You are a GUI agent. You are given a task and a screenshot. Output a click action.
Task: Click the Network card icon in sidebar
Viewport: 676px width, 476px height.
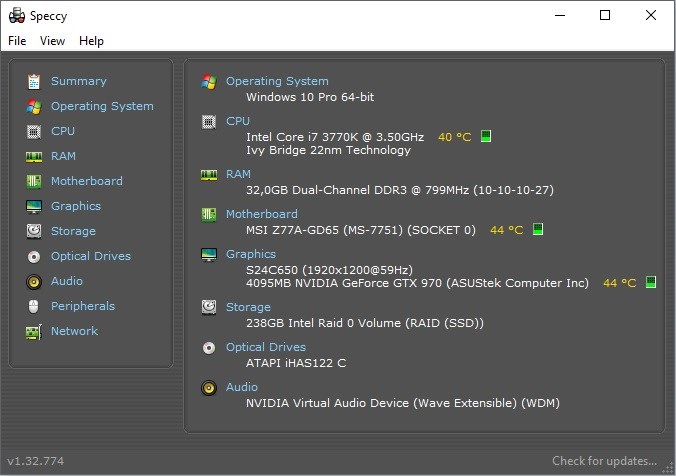click(x=34, y=332)
